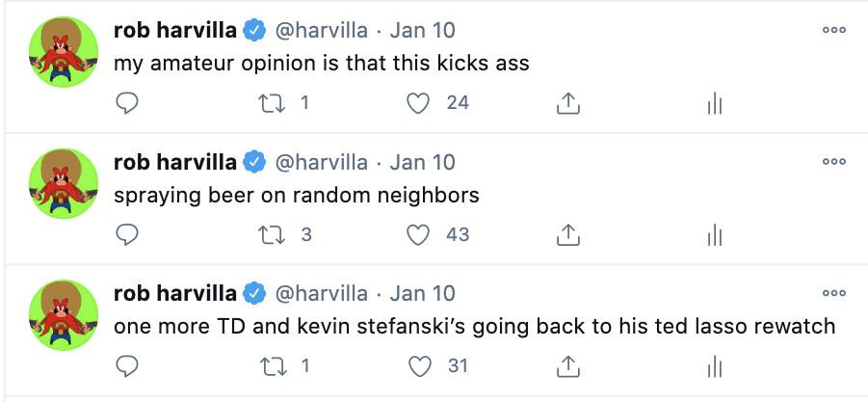This screenshot has width=868, height=402.
Task: Open rob harvilla's profile from first tweet
Action: tap(174, 31)
